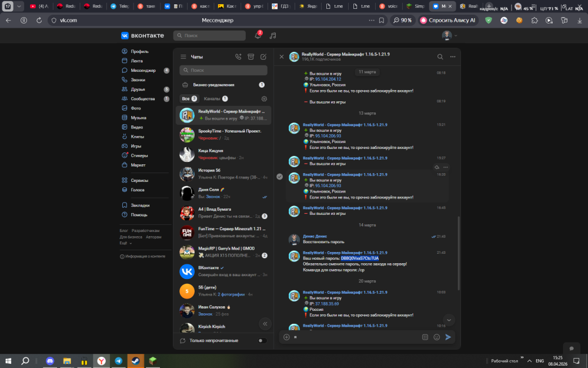Launch Steam from the taskbar
Screen dimensions: 588x368
click(x=135, y=361)
